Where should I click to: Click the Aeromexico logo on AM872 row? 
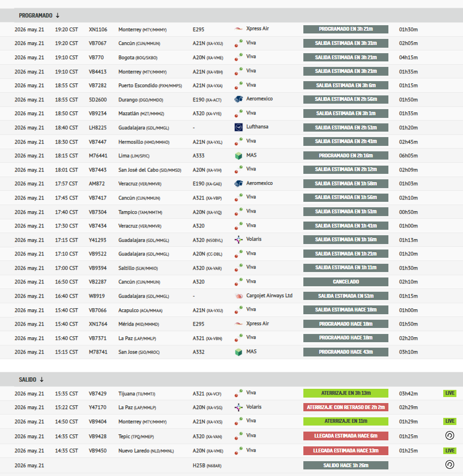pos(239,184)
